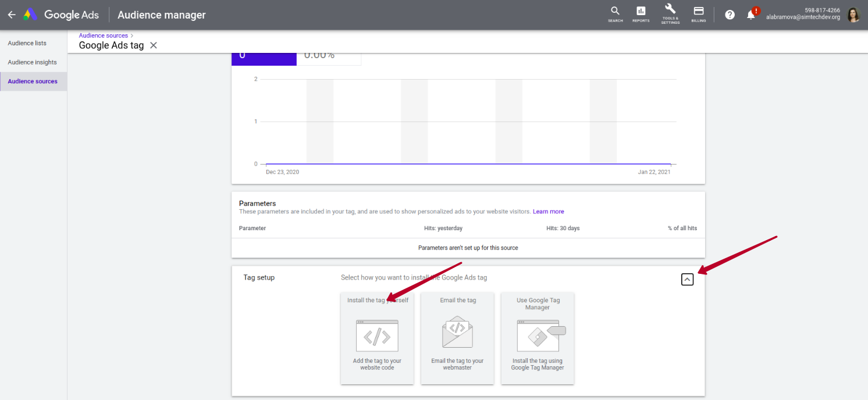This screenshot has width=868, height=400.
Task: Click the Google Ads logo
Action: [x=61, y=15]
